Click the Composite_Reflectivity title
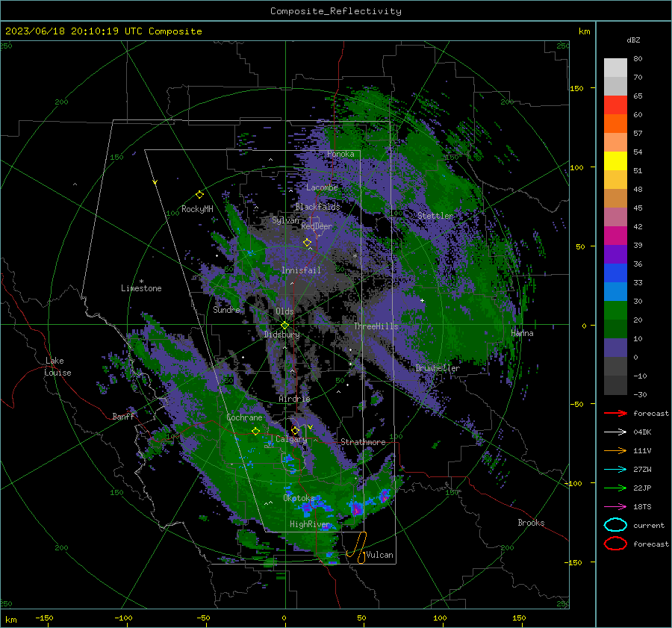Image resolution: width=672 pixels, height=628 pixels. [x=335, y=11]
